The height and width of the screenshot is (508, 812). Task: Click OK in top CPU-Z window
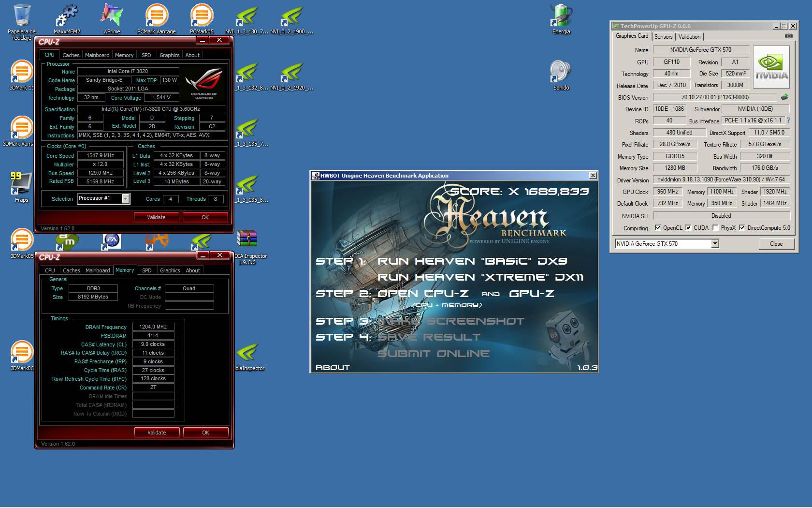tap(205, 217)
